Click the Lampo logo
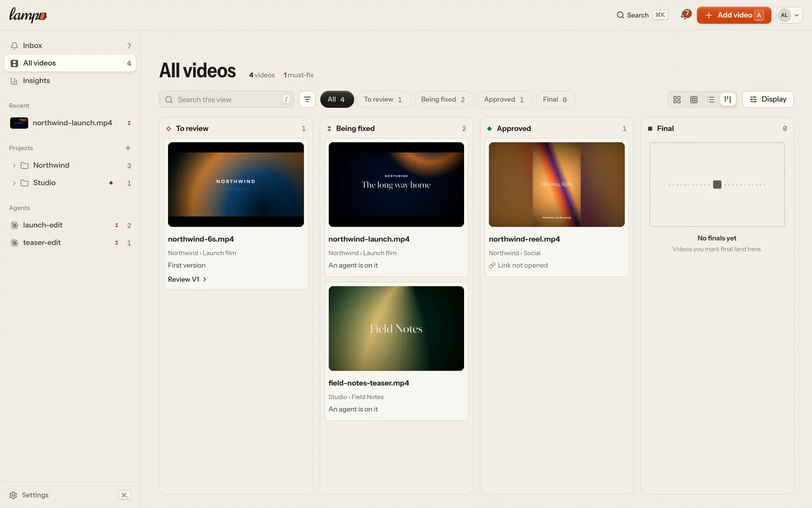Viewport: 812px width, 508px height. [28, 15]
